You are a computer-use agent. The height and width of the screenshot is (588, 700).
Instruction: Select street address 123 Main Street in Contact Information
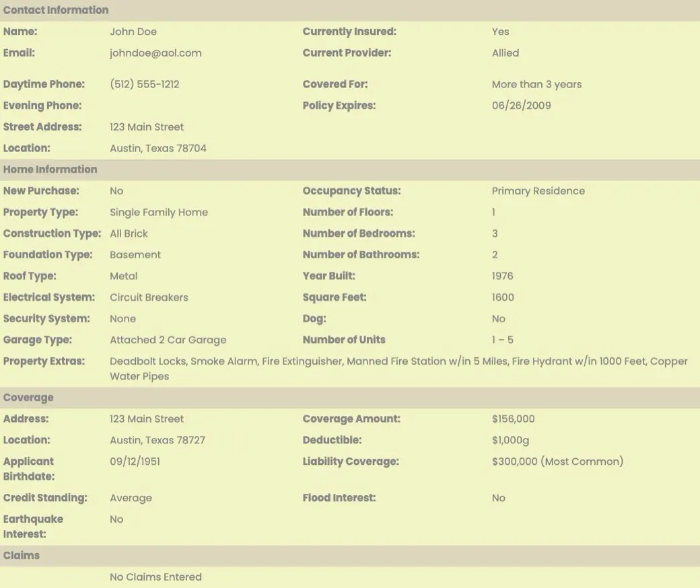point(147,127)
